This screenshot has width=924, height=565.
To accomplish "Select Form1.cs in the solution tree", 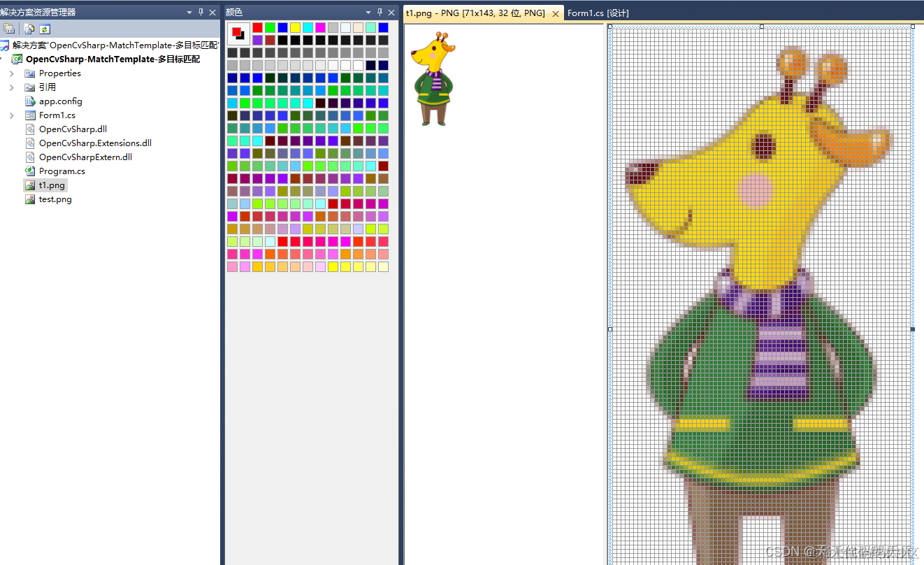I will click(57, 115).
